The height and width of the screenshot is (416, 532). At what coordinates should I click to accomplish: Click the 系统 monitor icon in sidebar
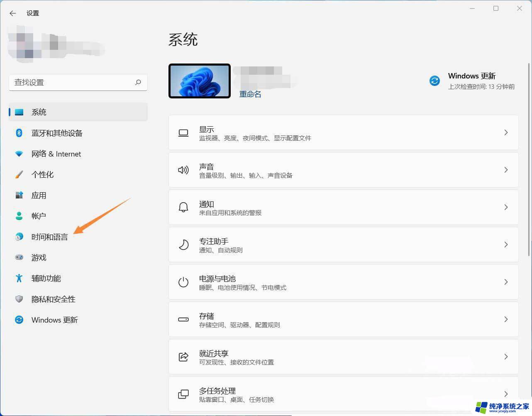coord(19,112)
